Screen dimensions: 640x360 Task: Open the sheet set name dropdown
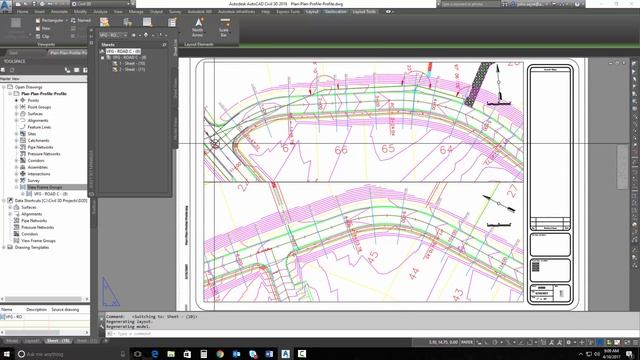coord(125,35)
